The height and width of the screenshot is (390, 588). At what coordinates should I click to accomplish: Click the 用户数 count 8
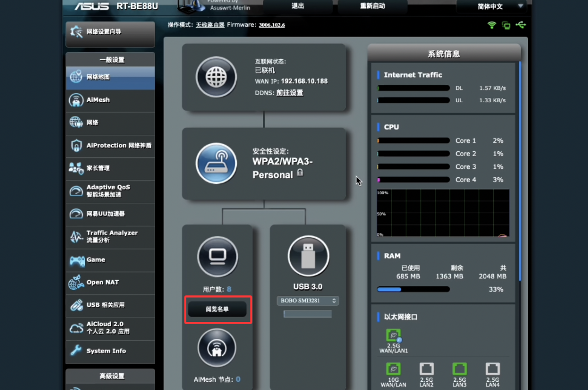[229, 289]
